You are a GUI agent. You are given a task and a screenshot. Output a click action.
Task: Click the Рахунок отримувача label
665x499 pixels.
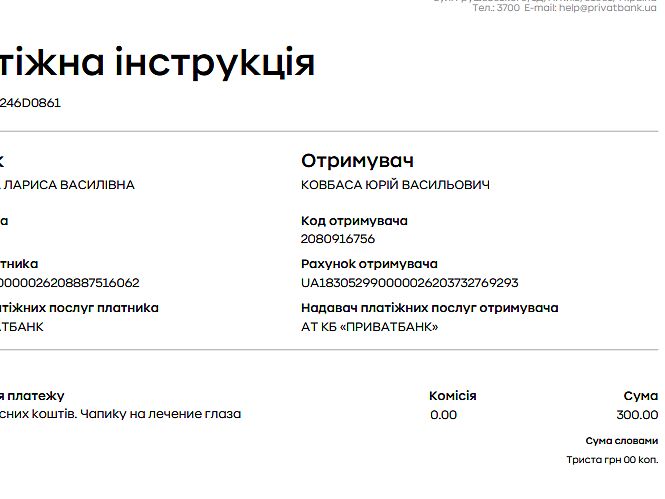tap(369, 264)
